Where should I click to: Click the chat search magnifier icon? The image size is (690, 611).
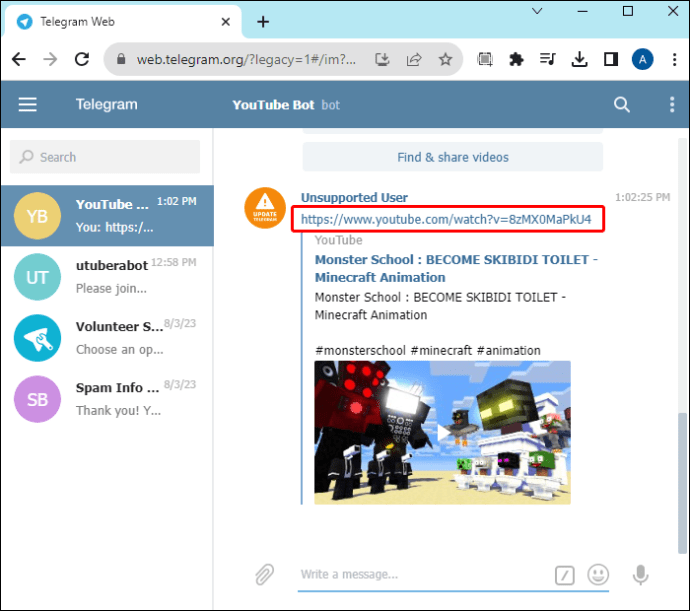click(622, 105)
